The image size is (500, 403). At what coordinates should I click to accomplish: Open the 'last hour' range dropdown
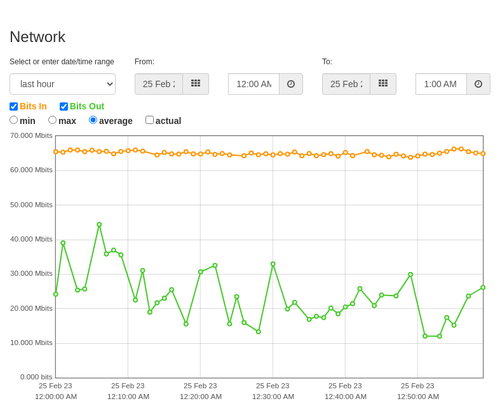click(63, 84)
